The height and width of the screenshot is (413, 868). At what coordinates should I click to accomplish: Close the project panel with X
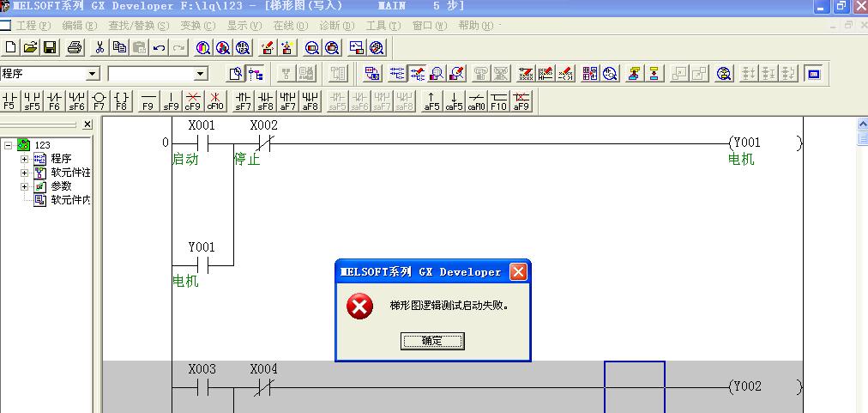[x=87, y=125]
